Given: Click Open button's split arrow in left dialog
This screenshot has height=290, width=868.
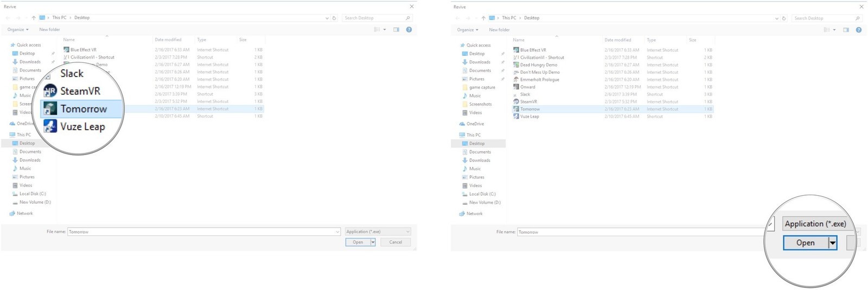Looking at the screenshot, I should (x=373, y=242).
